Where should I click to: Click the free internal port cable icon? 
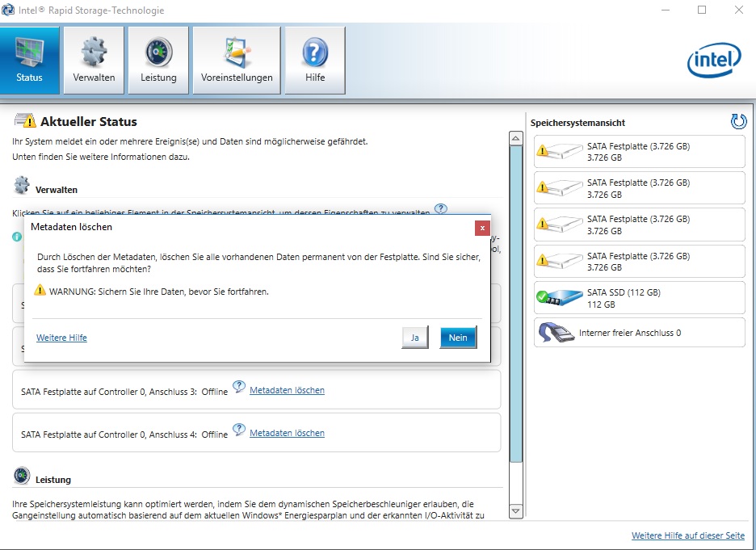coord(556,333)
